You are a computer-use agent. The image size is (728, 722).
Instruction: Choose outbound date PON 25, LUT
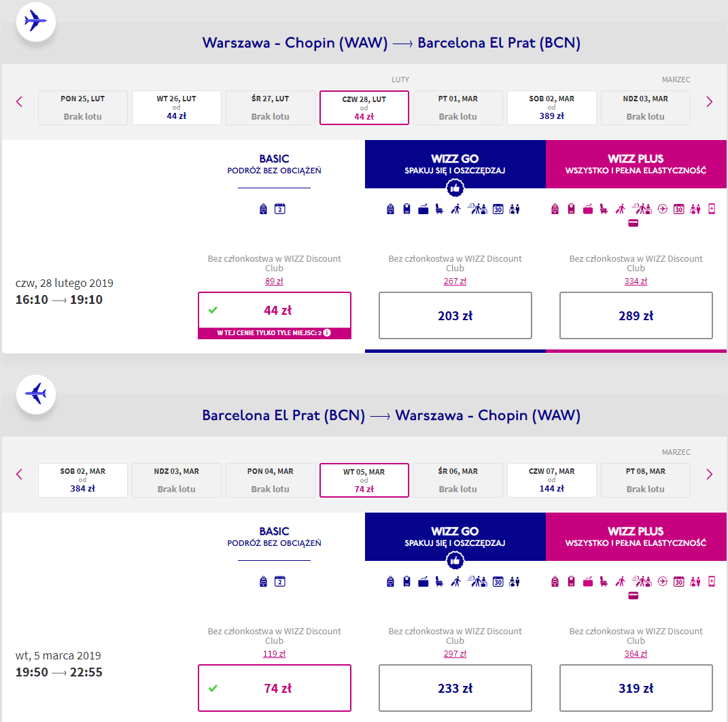tap(83, 107)
